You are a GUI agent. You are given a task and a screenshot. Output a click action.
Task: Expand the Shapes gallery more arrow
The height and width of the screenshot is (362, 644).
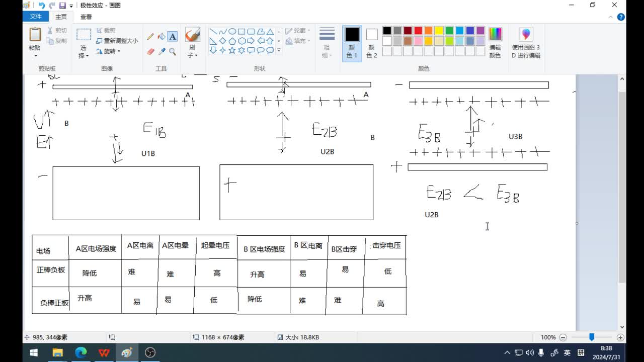[279, 50]
